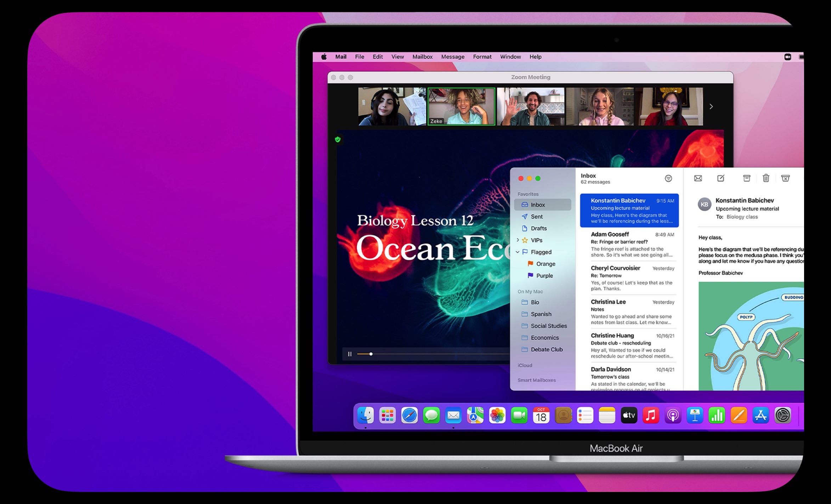Open the Calendar icon showing Oct 18
The height and width of the screenshot is (504, 831).
pyautogui.click(x=541, y=416)
